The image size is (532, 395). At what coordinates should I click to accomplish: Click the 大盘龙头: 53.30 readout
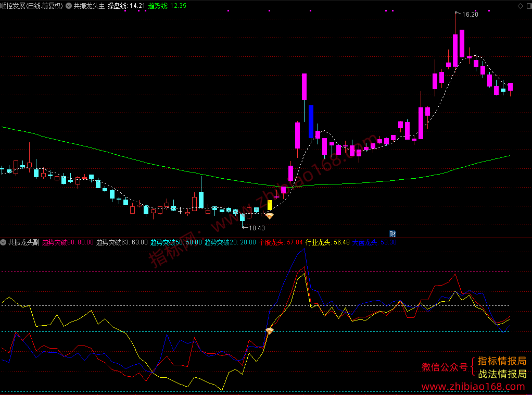point(375,242)
